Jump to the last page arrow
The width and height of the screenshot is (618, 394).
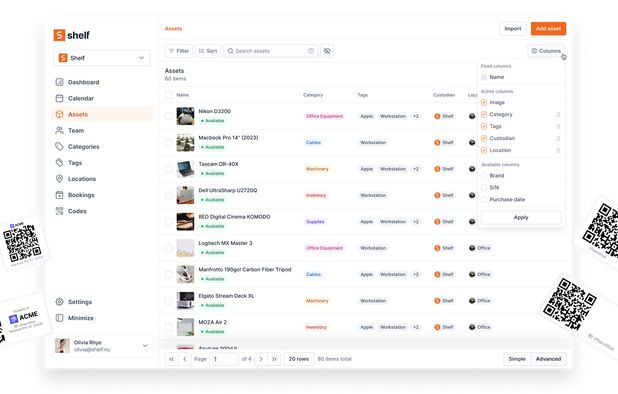point(274,359)
